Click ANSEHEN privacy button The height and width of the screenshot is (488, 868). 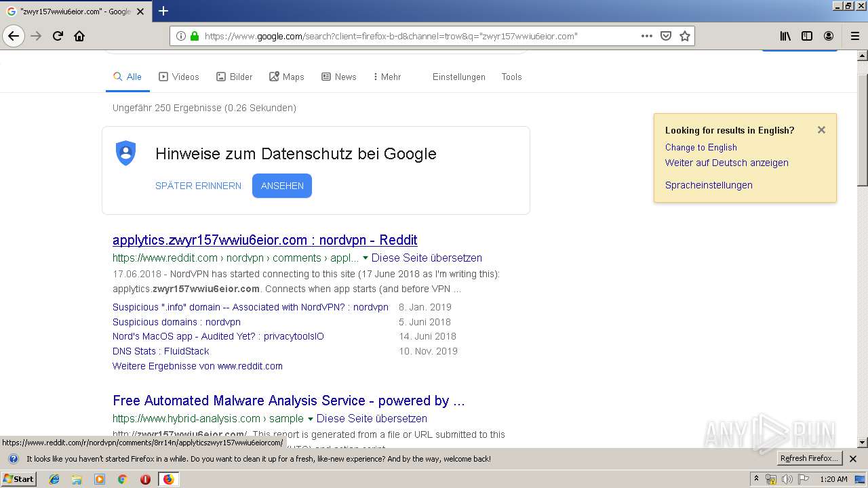[282, 186]
